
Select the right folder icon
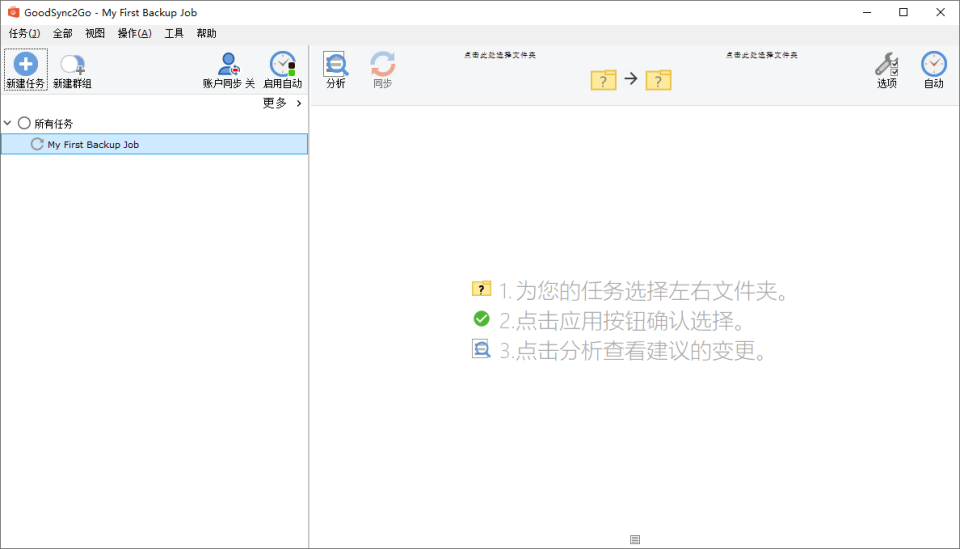(659, 80)
